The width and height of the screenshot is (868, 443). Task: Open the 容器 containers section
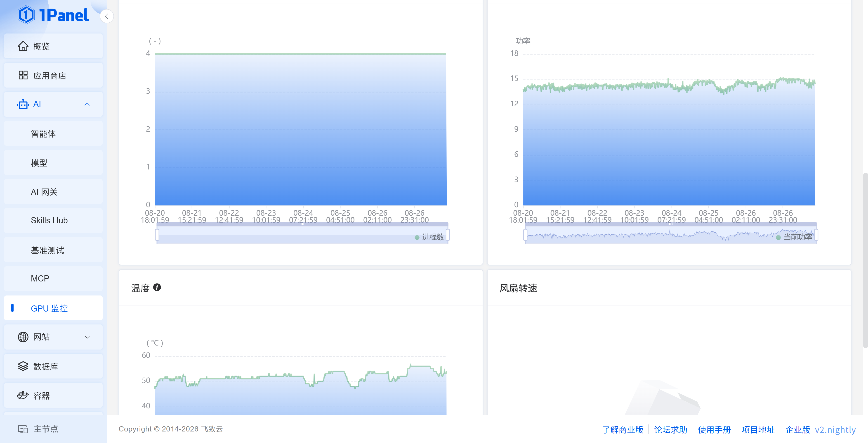(53, 395)
